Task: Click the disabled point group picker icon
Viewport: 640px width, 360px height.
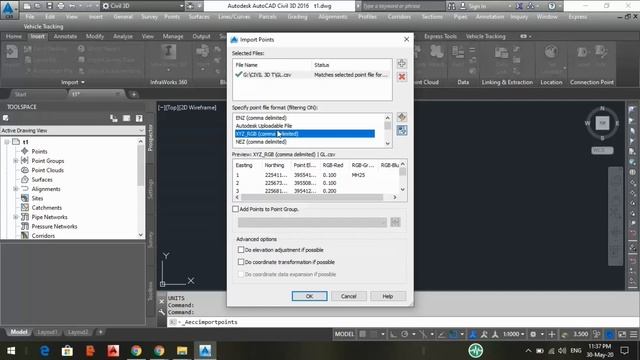Action: [x=395, y=222]
